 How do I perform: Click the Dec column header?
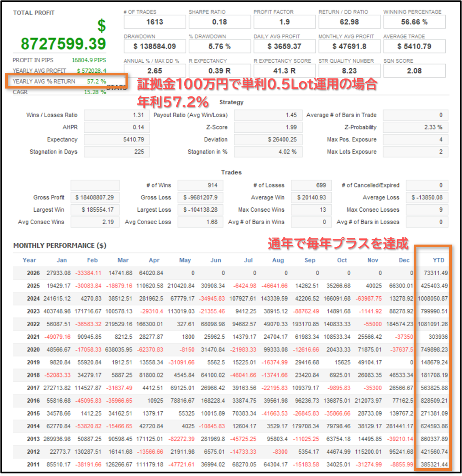tap(404, 260)
